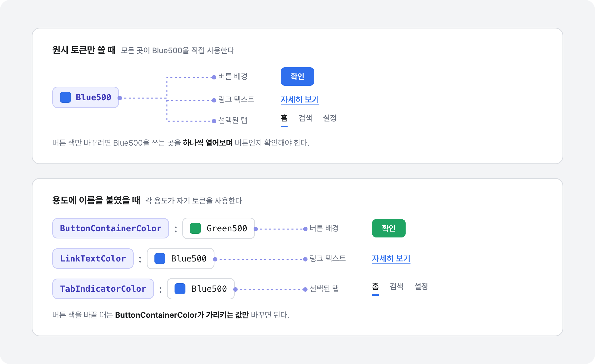Click the Green500 value text
The width and height of the screenshot is (595, 364).
227,228
